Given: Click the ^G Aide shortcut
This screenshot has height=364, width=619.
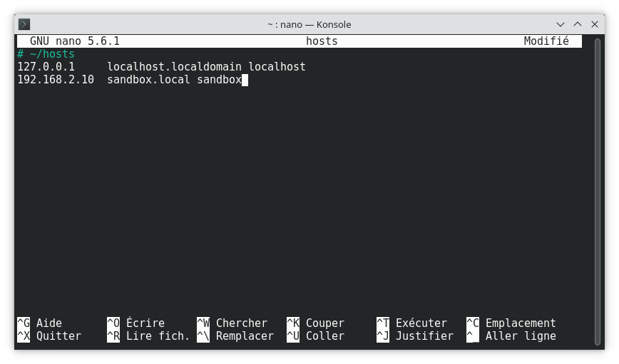Looking at the screenshot, I should 39,323.
